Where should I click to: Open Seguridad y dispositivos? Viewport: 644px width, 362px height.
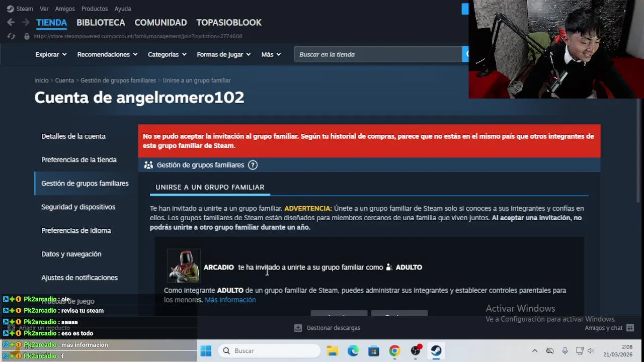(78, 207)
